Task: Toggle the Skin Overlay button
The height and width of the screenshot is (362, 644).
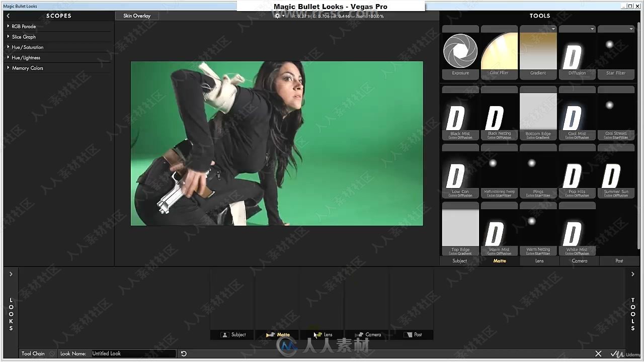Action: point(137,16)
